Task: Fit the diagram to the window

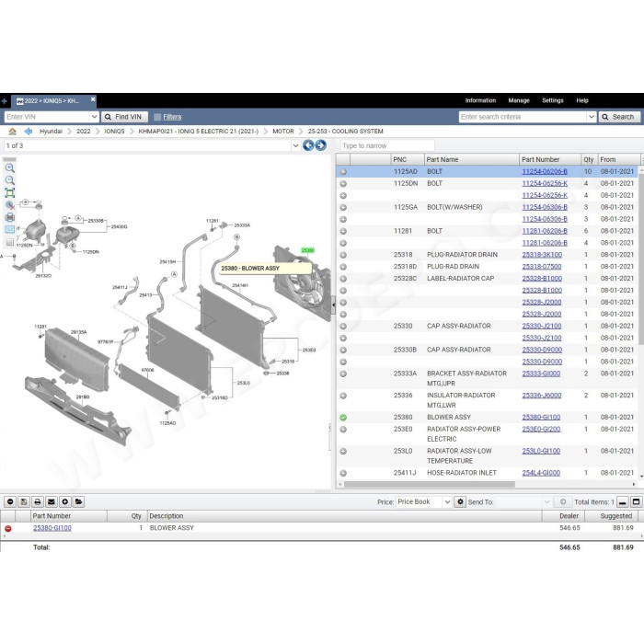Action: [x=10, y=192]
